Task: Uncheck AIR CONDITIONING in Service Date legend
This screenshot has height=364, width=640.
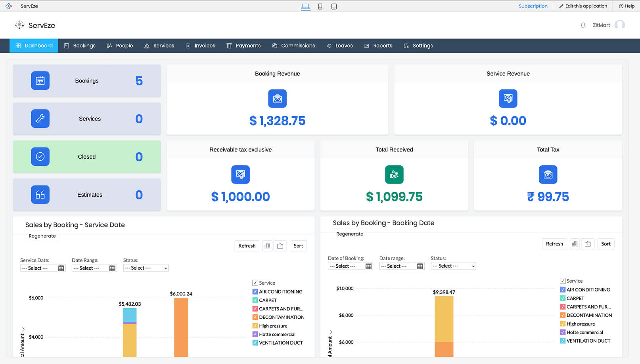Action: pos(255,291)
